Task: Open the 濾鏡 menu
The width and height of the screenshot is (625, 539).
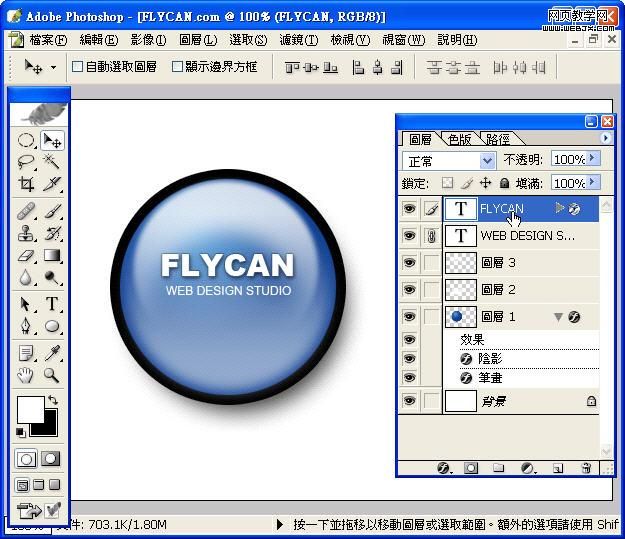Action: coord(298,40)
